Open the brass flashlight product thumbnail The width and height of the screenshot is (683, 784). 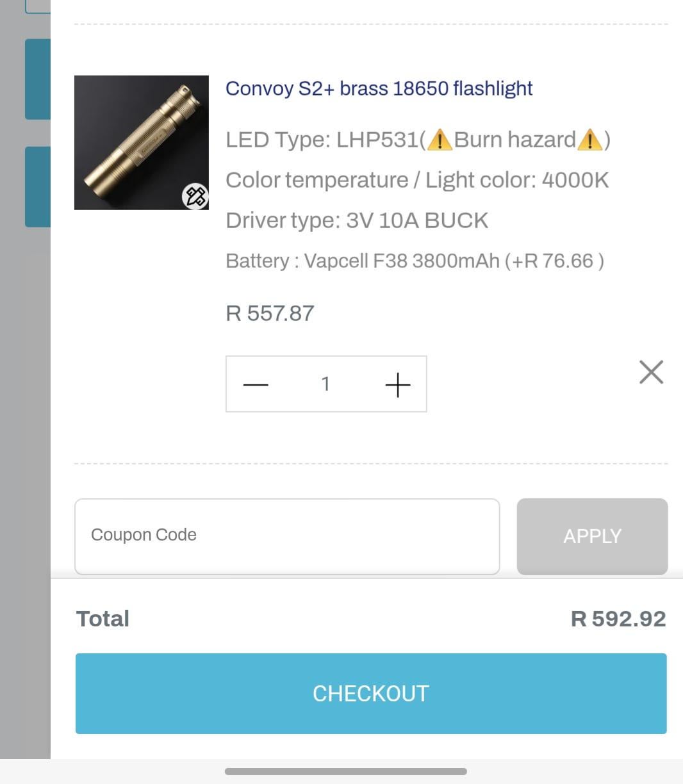(141, 142)
